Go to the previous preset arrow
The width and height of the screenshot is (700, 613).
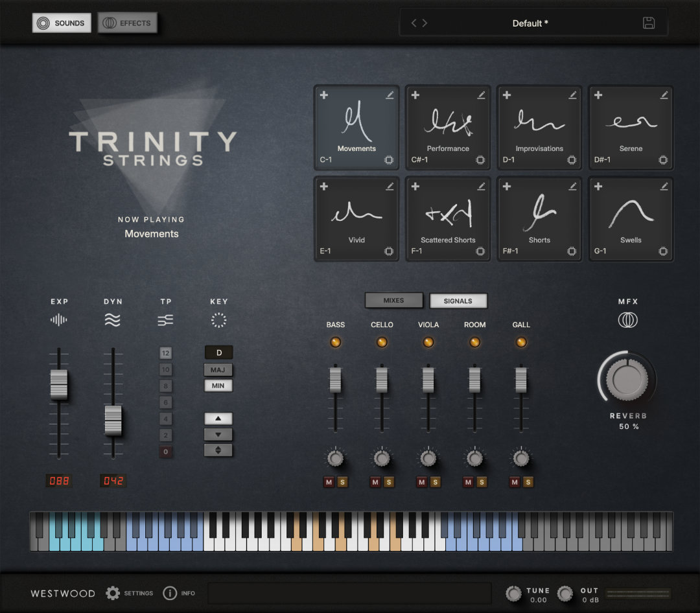[414, 23]
